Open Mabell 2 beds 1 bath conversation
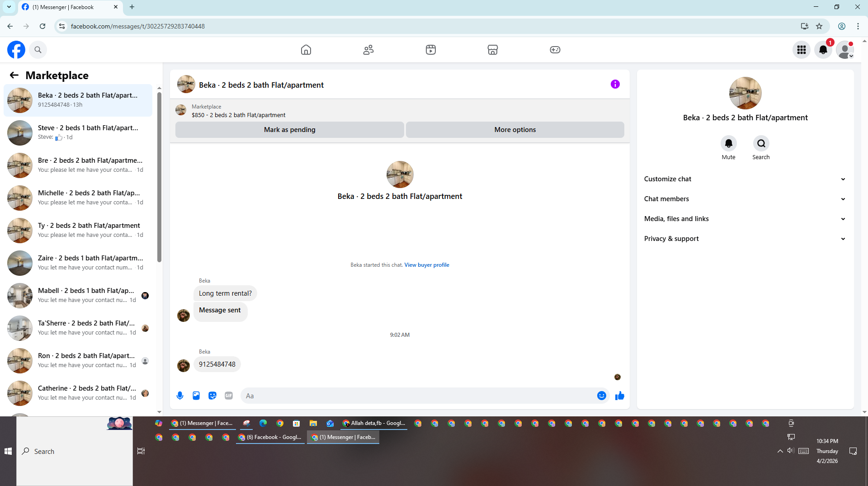This screenshot has height=486, width=868. tap(78, 295)
